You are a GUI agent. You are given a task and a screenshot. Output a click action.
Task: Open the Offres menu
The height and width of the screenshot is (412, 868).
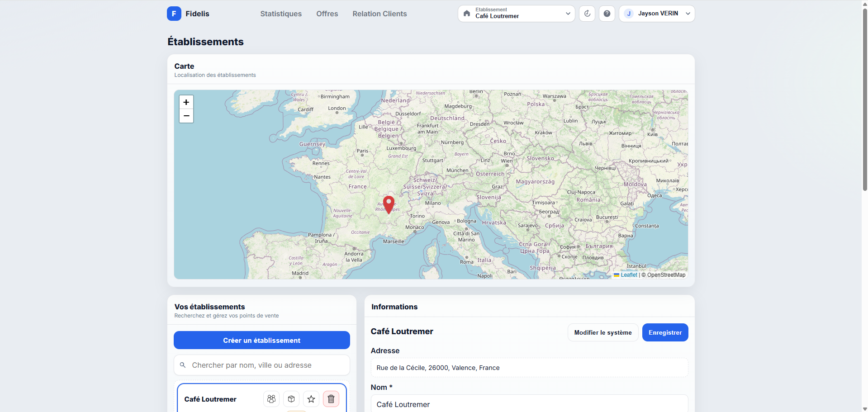pyautogui.click(x=327, y=14)
